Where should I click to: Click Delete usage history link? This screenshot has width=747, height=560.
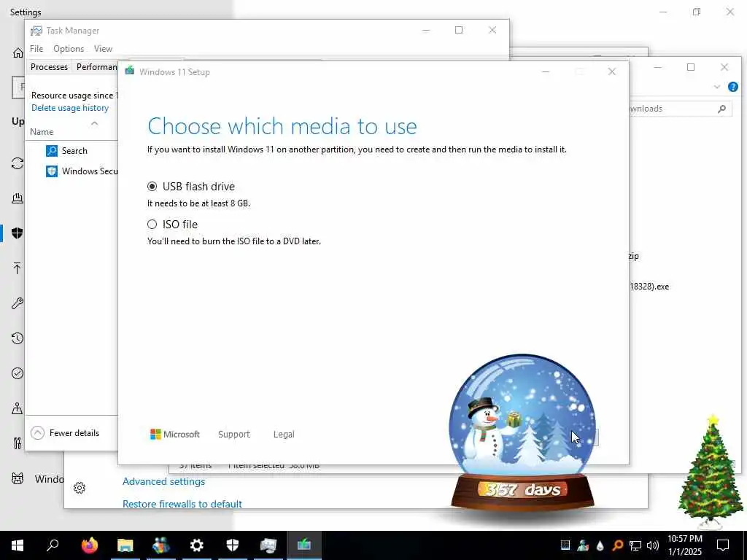(70, 108)
